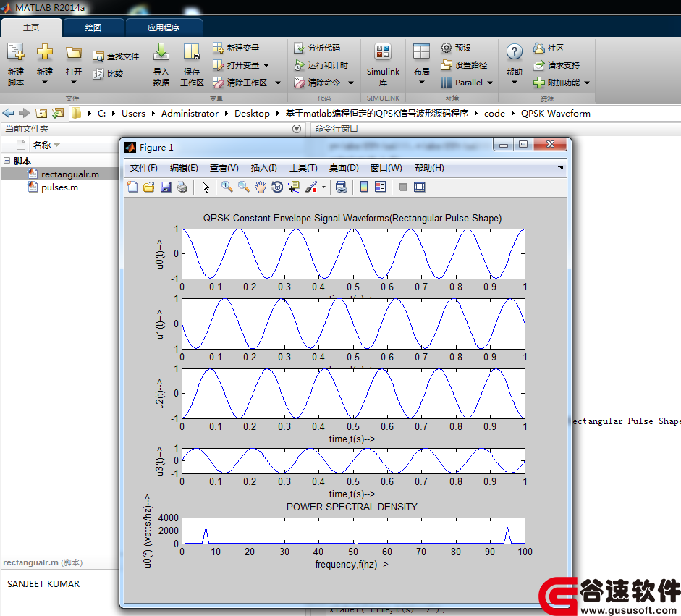The height and width of the screenshot is (616, 681).
Task: Open Preferences (预设)
Action: [456, 48]
